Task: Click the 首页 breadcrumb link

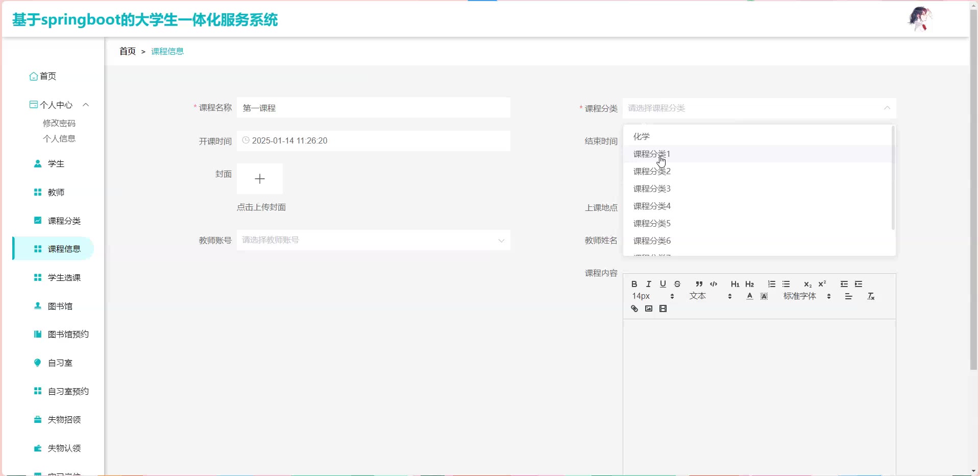Action: point(128,51)
